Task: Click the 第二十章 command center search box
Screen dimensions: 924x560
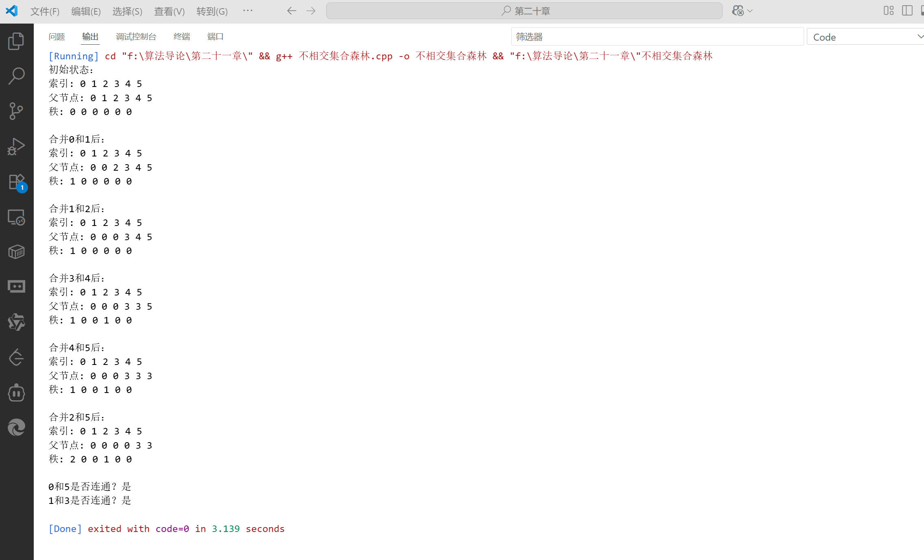Action: coord(524,11)
